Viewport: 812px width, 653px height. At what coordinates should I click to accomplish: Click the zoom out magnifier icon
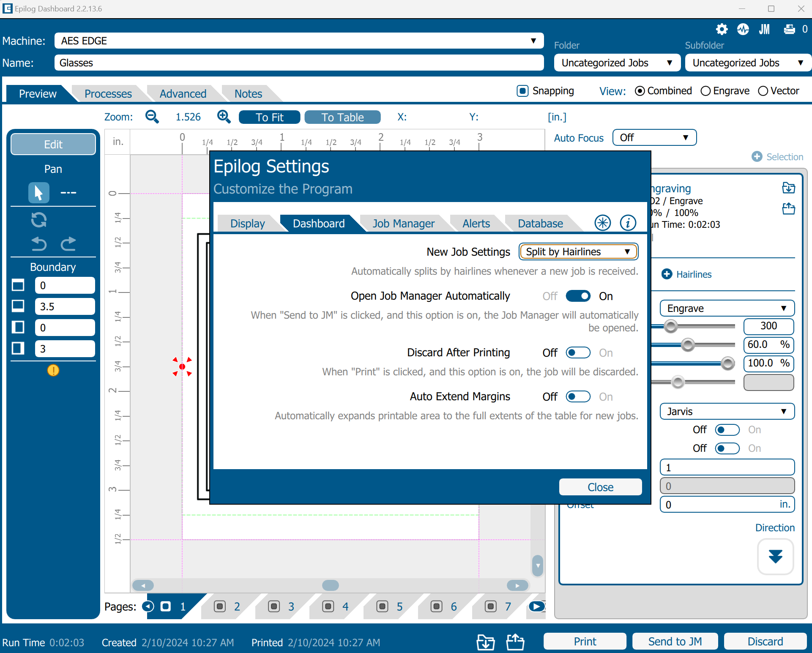pos(152,117)
